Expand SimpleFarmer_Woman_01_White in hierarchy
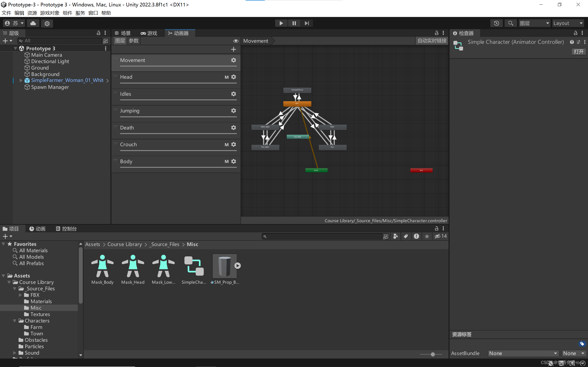Image resolution: width=588 pixels, height=367 pixels. [x=21, y=80]
